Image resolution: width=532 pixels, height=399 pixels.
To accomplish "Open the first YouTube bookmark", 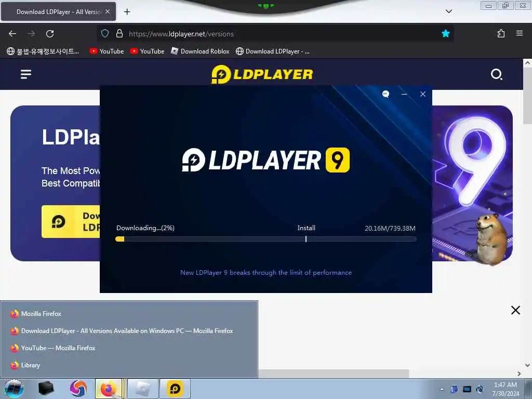I will coord(107,51).
